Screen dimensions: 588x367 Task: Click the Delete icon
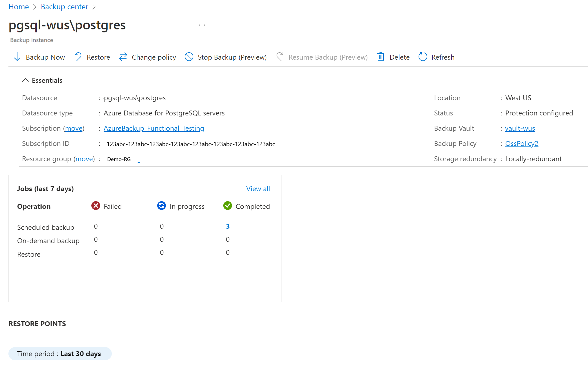(381, 57)
